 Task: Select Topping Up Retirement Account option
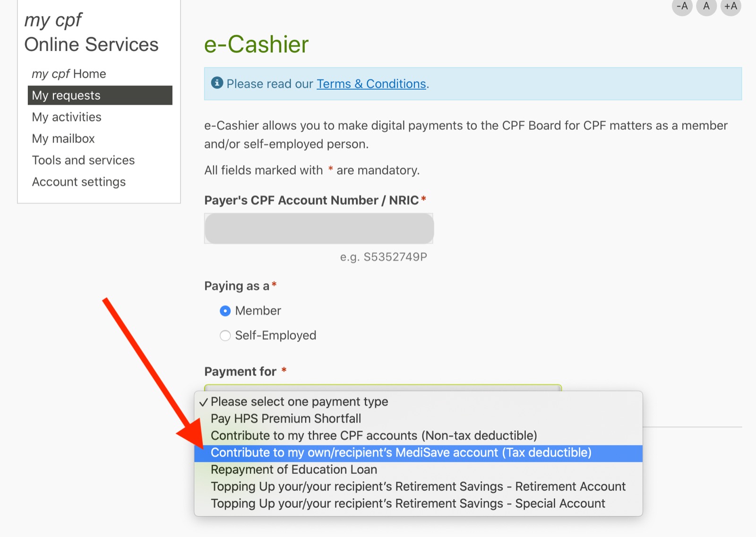(418, 487)
